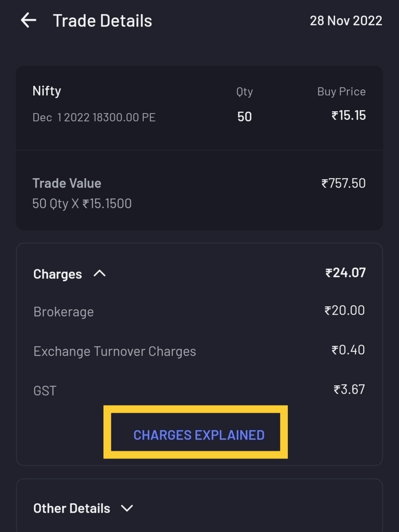Click the Dec 1 2022 18300.00 PE contract

(94, 117)
